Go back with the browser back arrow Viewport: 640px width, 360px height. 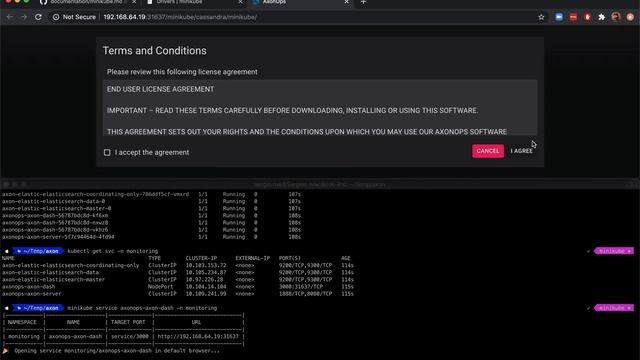point(10,17)
